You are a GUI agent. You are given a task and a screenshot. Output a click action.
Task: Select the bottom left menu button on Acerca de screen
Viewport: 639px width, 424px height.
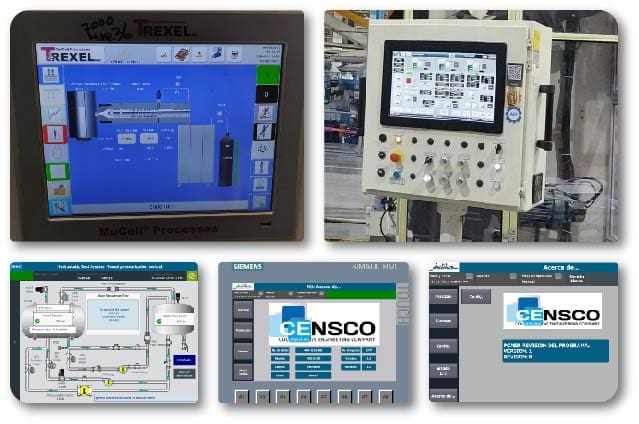(444, 395)
